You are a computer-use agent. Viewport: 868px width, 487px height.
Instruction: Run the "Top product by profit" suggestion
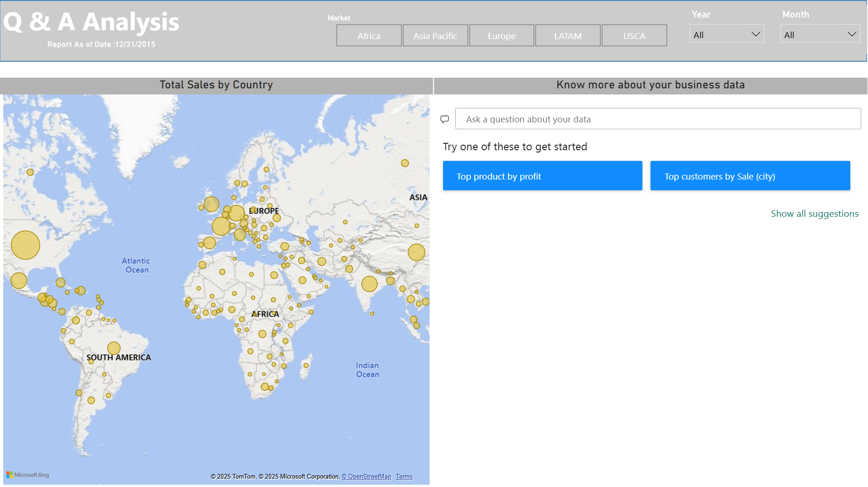[542, 176]
